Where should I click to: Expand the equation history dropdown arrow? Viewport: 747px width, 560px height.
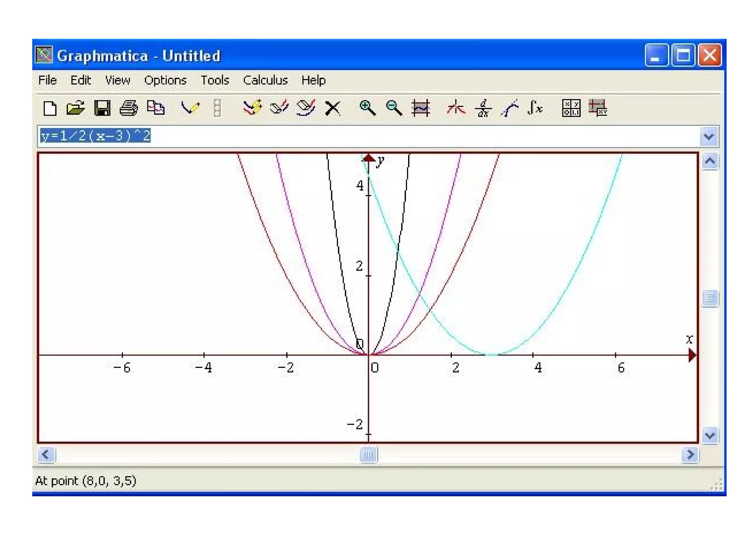click(x=709, y=137)
